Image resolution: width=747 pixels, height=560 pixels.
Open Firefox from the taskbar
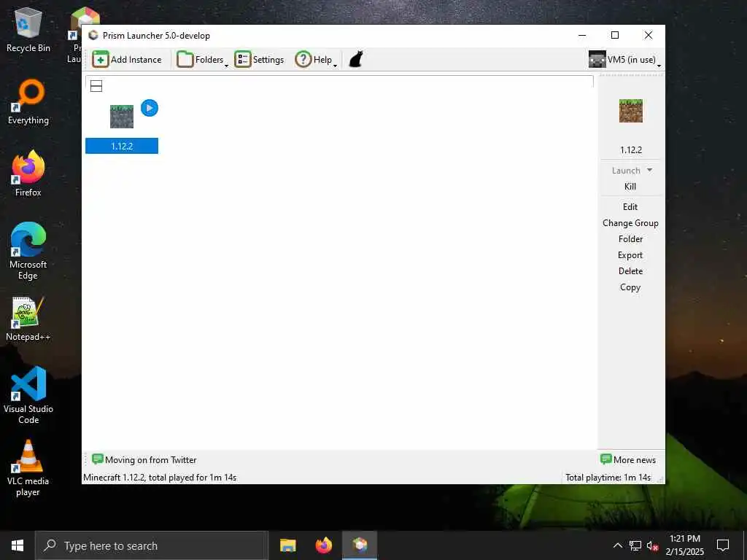324,545
